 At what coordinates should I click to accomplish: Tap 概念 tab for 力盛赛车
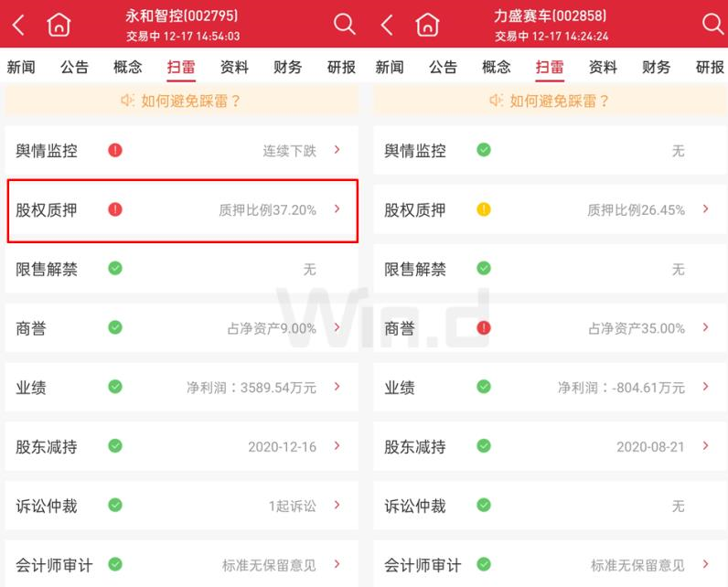pos(497,68)
